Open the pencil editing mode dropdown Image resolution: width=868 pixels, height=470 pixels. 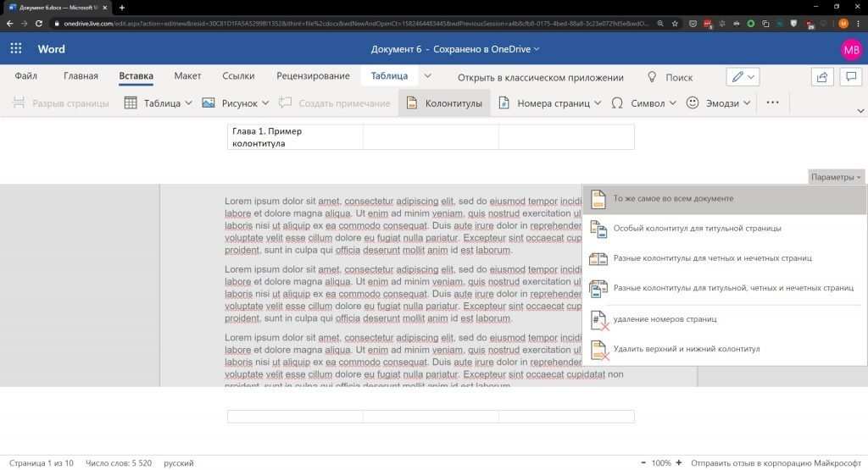(743, 77)
